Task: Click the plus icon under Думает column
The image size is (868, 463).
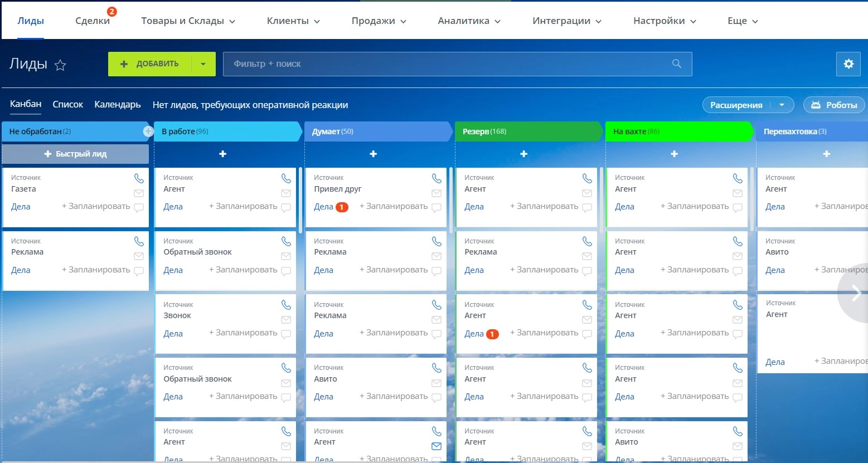Action: pyautogui.click(x=373, y=154)
